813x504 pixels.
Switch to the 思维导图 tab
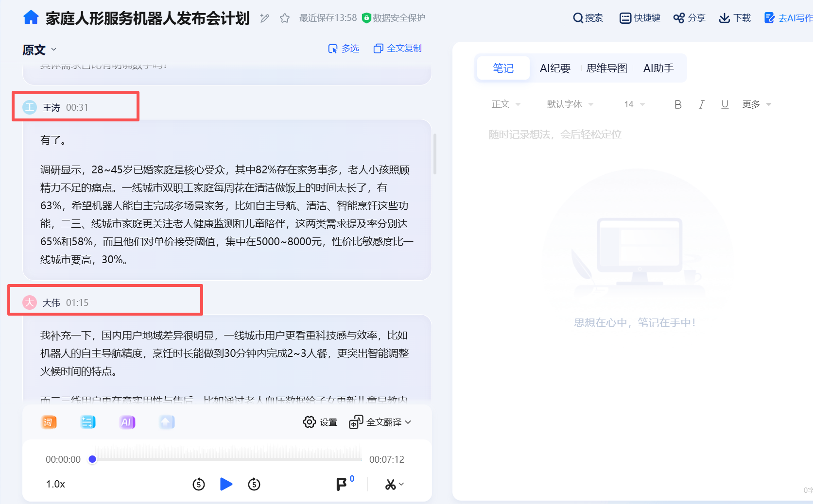(x=606, y=68)
